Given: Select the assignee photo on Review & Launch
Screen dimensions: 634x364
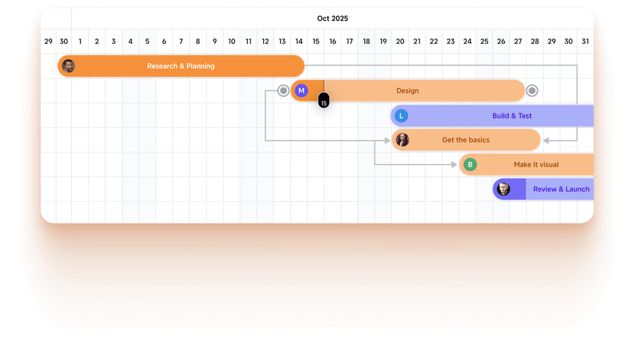Looking at the screenshot, I should coord(503,189).
